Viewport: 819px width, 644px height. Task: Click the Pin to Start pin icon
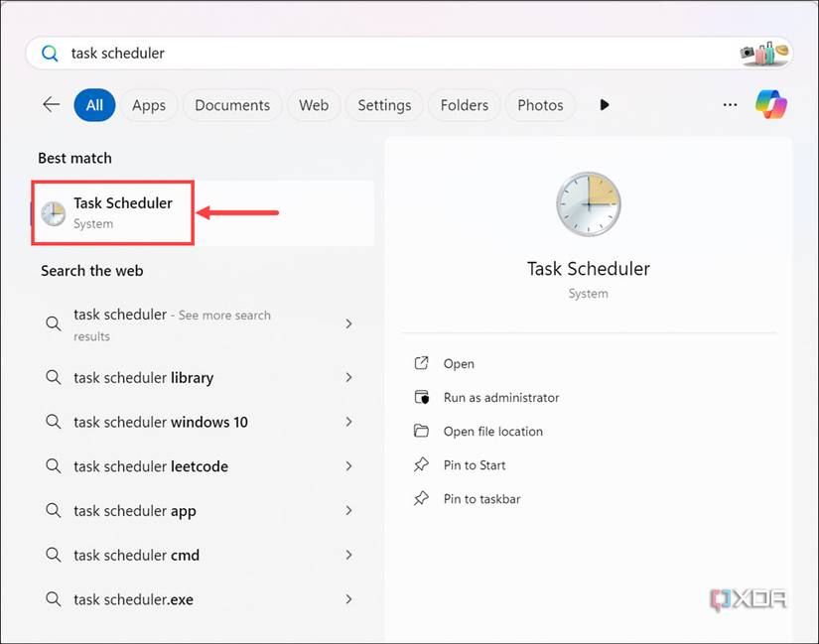[422, 464]
